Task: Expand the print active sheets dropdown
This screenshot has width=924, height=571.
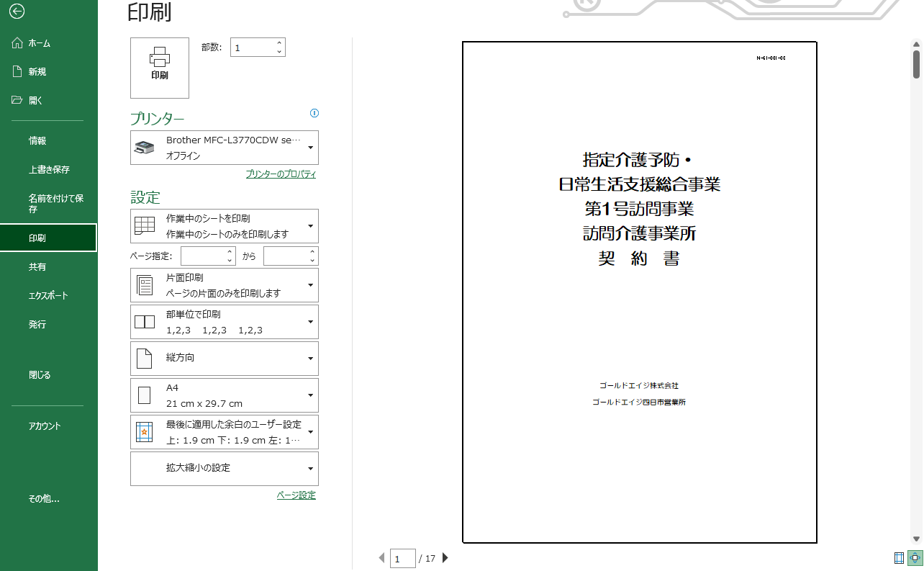Action: click(x=224, y=226)
